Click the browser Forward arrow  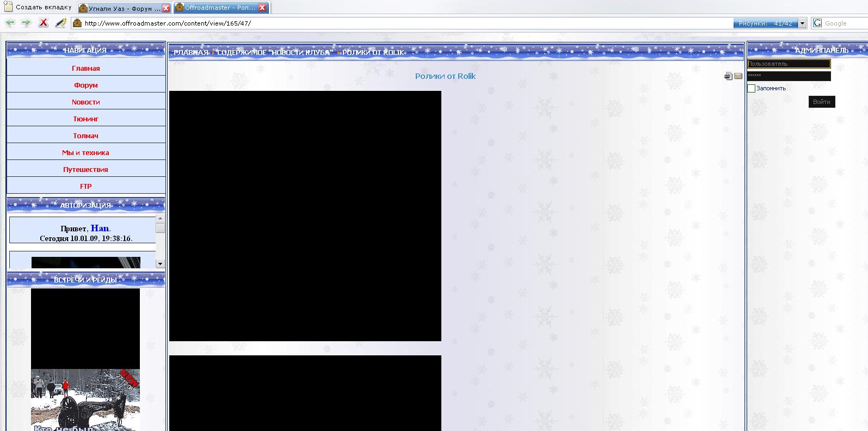[x=26, y=23]
